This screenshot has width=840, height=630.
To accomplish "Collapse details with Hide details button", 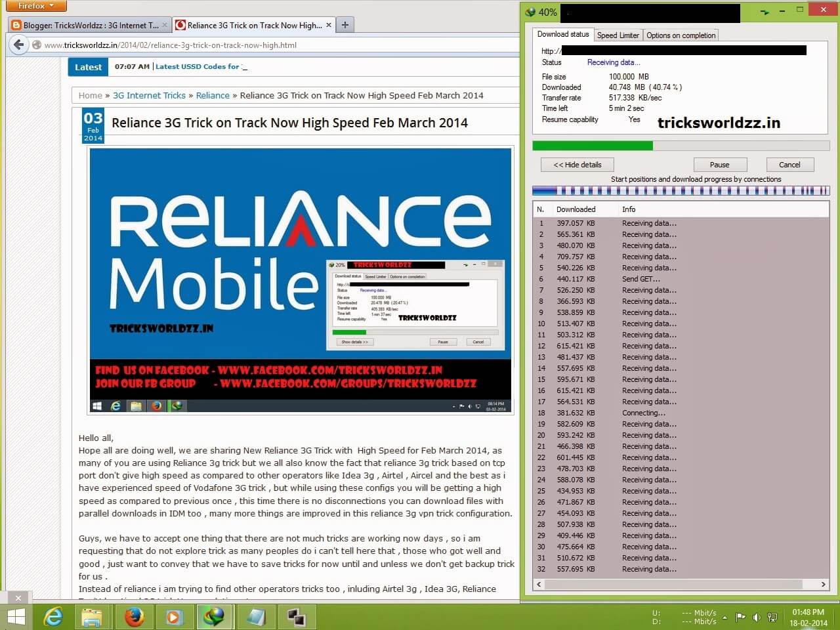I will tap(577, 165).
